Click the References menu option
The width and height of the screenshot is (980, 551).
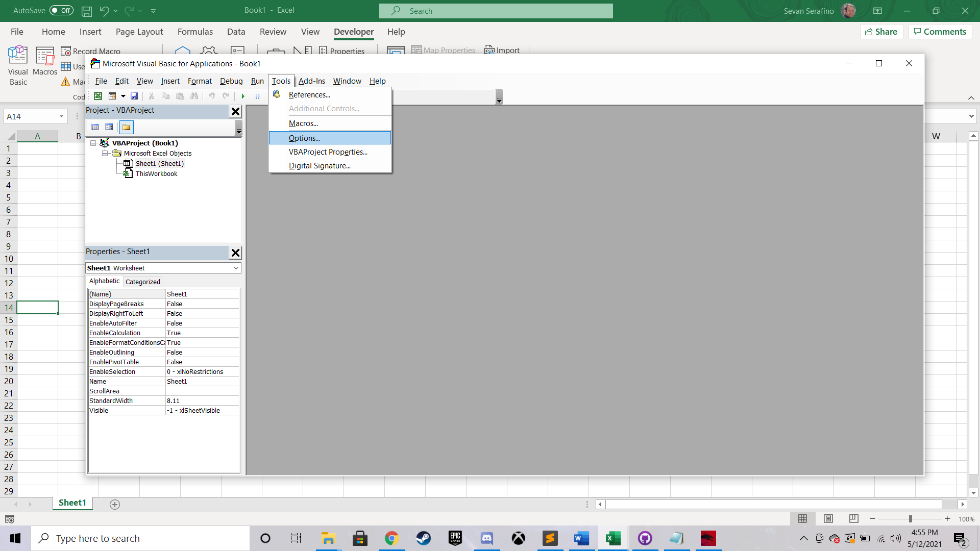coord(309,94)
